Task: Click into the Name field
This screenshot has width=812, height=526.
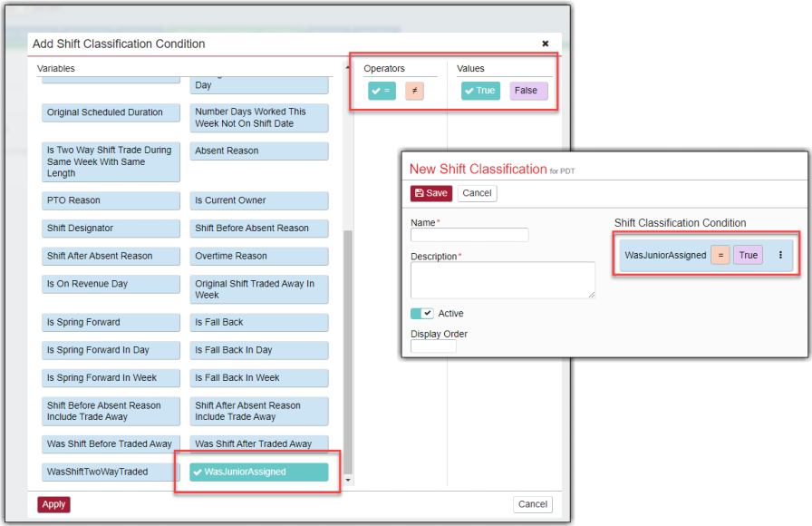Action: (x=469, y=235)
